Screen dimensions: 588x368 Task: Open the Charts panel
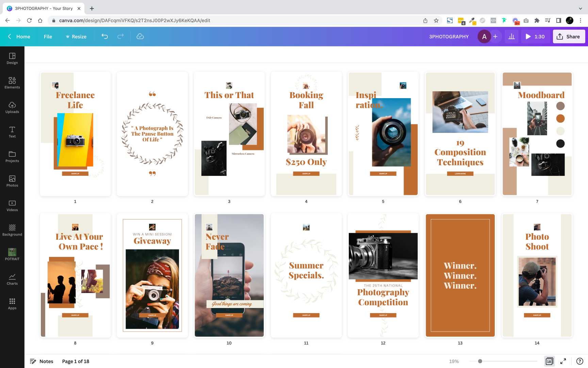point(12,279)
